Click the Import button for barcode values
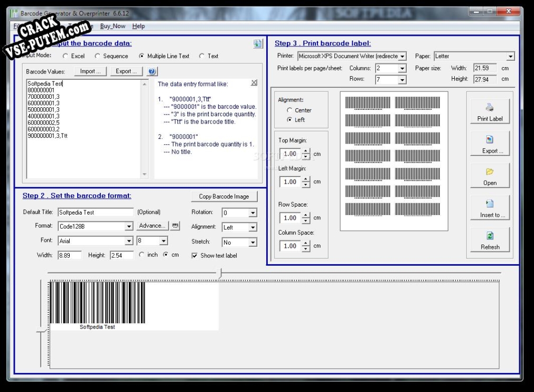The width and height of the screenshot is (534, 392). 90,71
